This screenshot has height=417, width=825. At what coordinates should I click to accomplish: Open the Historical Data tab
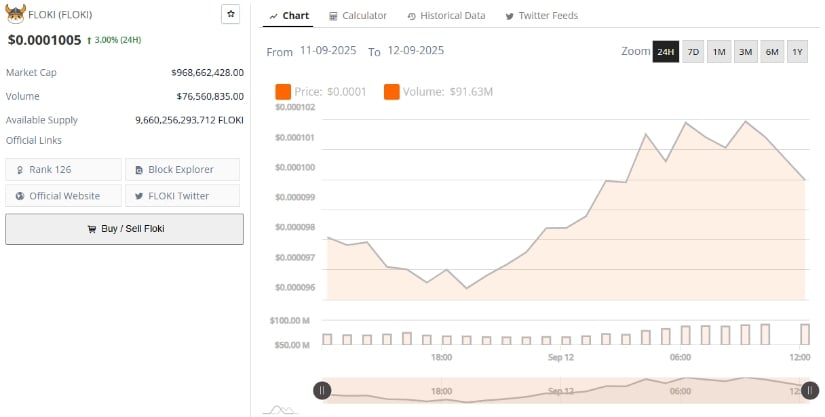[447, 16]
